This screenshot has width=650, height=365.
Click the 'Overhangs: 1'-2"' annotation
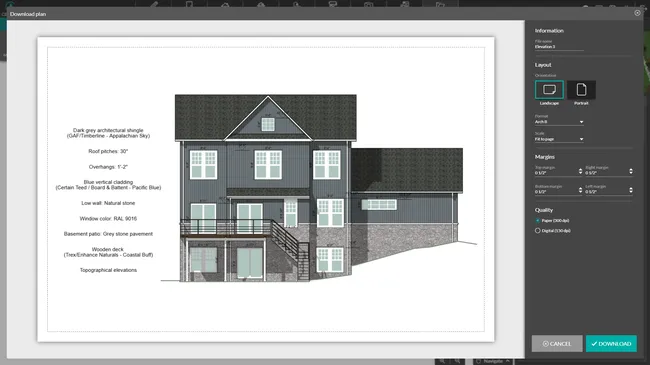pyautogui.click(x=108, y=167)
